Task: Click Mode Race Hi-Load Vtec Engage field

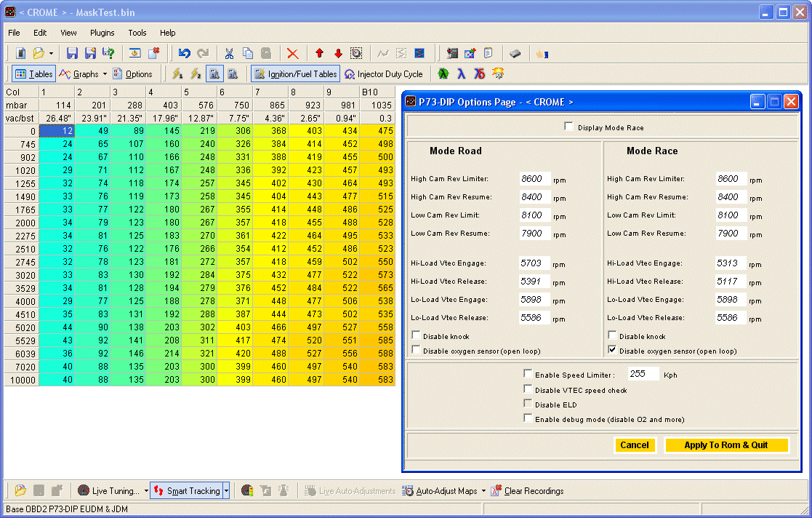Action: [x=731, y=263]
